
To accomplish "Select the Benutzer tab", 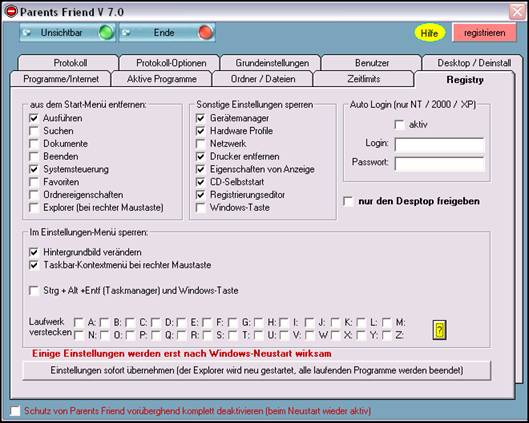I will (371, 63).
